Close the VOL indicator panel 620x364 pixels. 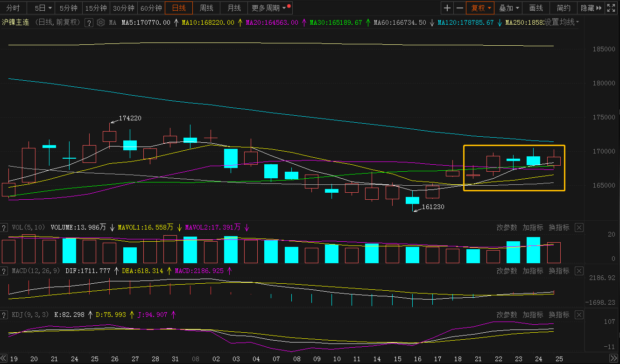click(x=579, y=228)
